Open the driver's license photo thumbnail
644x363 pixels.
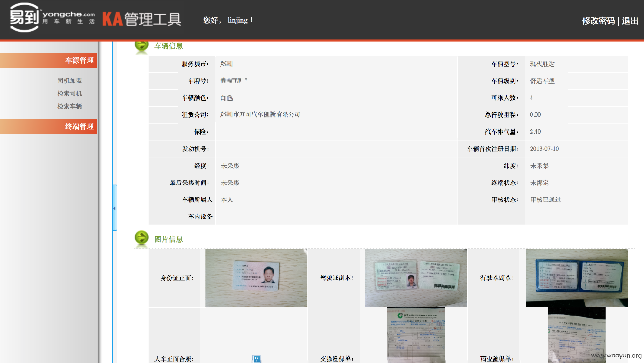(416, 278)
